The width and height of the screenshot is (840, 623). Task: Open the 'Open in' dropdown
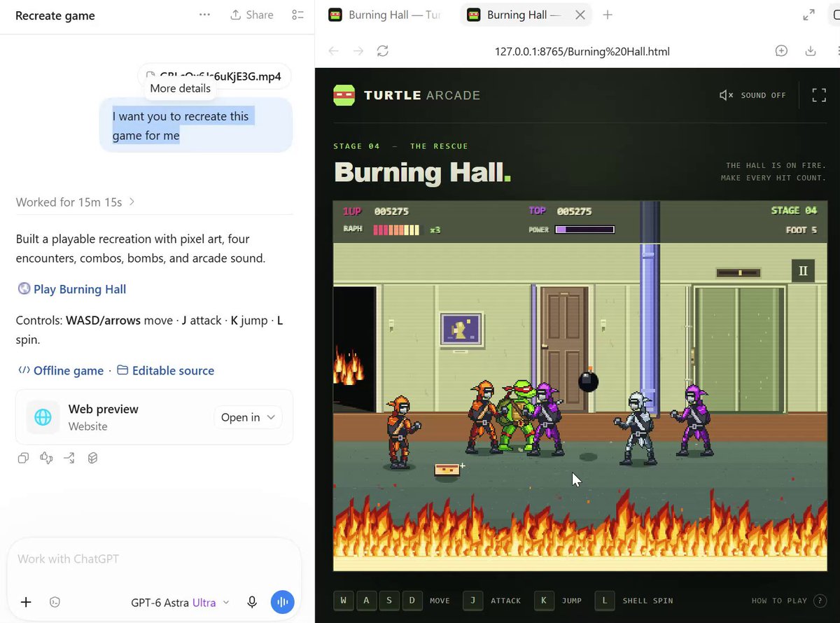[x=247, y=417]
